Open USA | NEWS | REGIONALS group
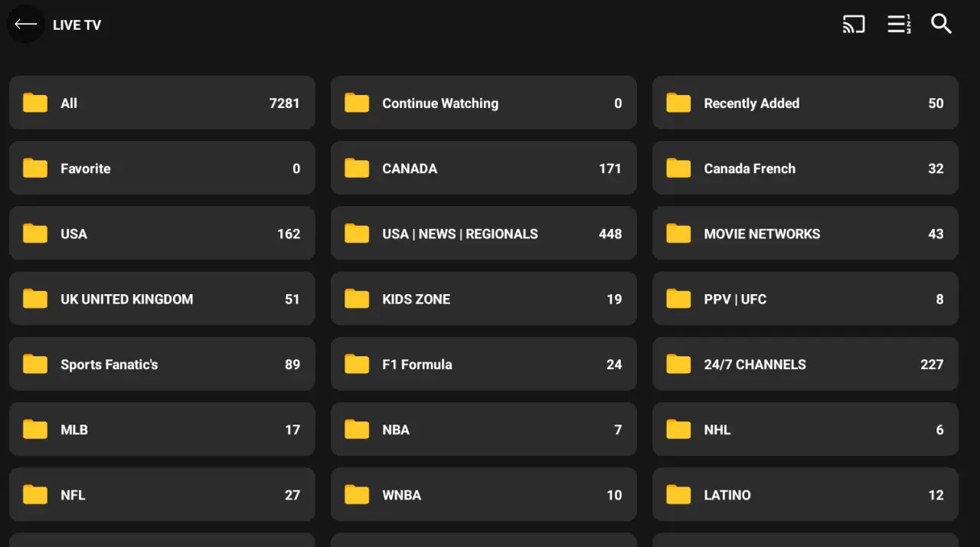Image resolution: width=980 pixels, height=547 pixels. (x=483, y=233)
